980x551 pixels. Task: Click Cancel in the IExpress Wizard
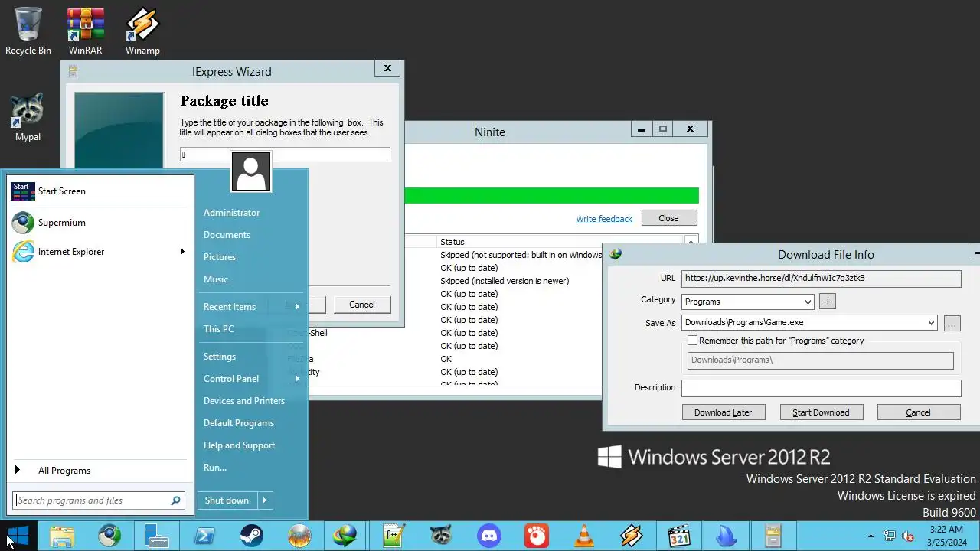[x=362, y=305]
